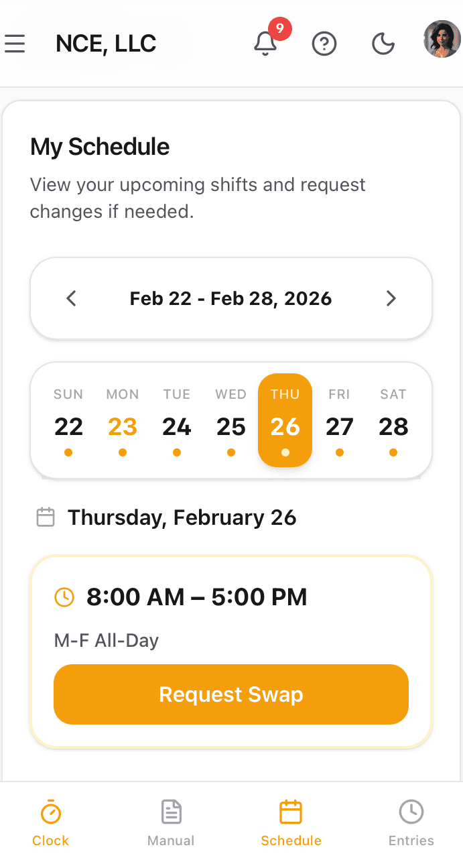The image size is (463, 868).
Task: Select Monday the 23rd in the week strip
Action: [123, 427]
